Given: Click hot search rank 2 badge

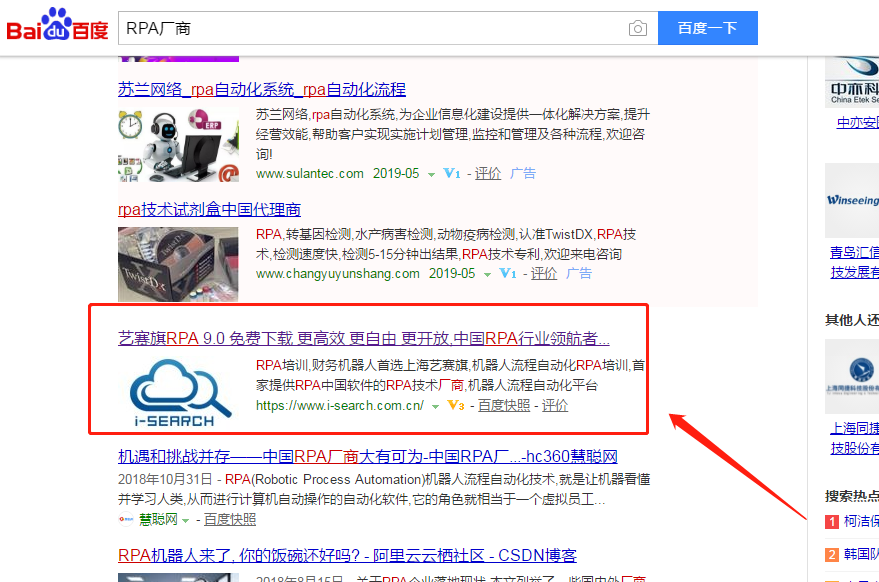Looking at the screenshot, I should coord(832,555).
